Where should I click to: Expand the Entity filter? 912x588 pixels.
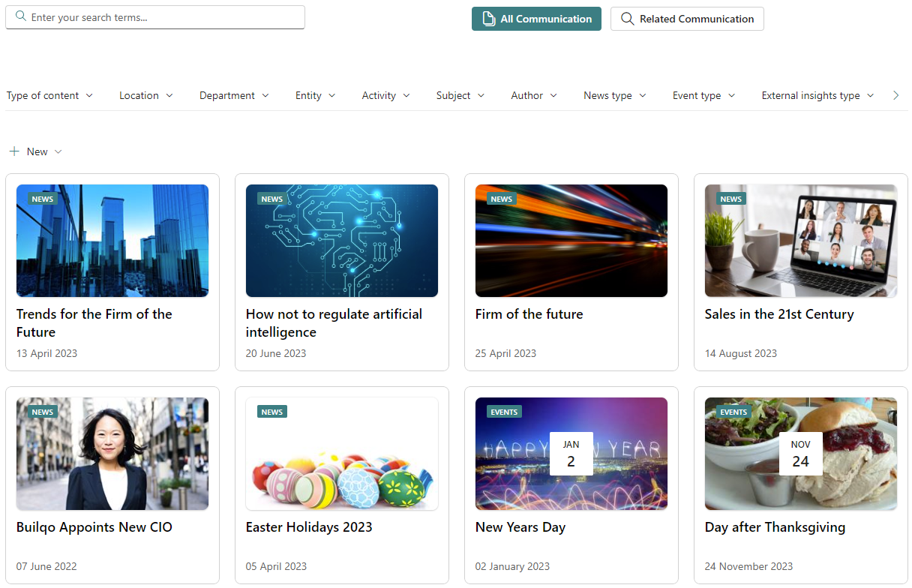(x=316, y=95)
